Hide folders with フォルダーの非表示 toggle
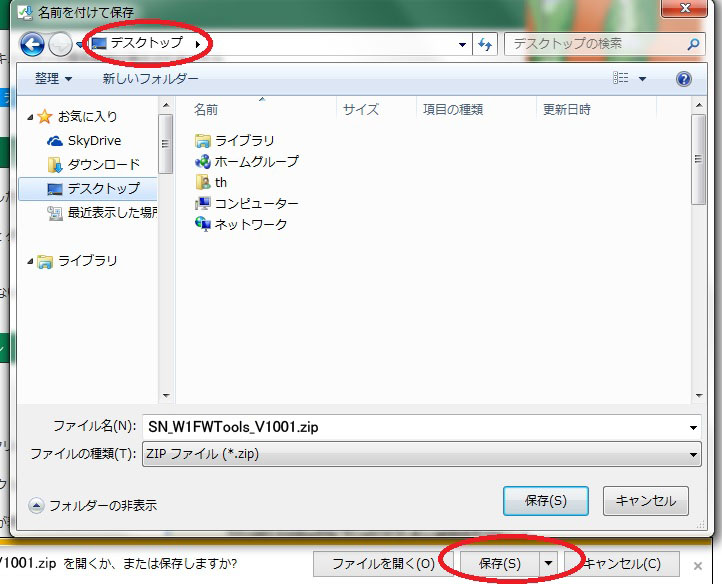The width and height of the screenshot is (722, 584). (x=93, y=505)
